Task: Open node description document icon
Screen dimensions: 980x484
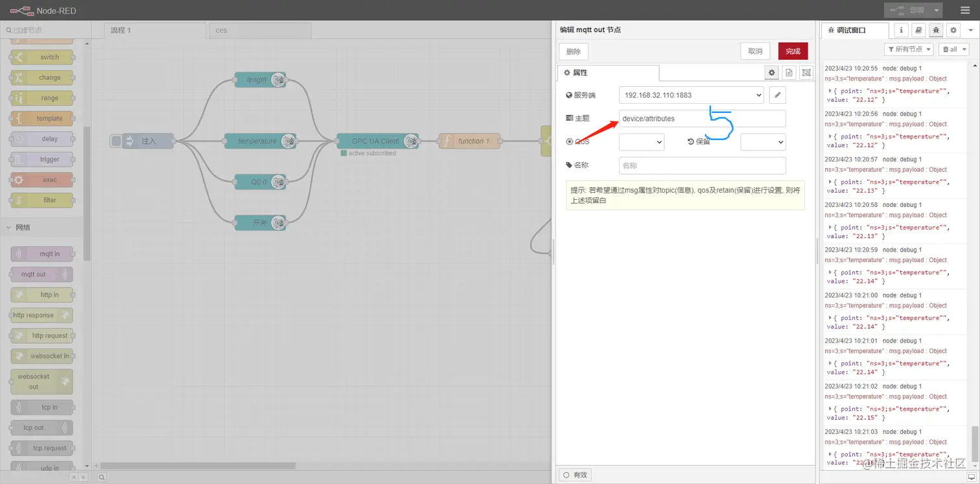Action: (x=789, y=73)
